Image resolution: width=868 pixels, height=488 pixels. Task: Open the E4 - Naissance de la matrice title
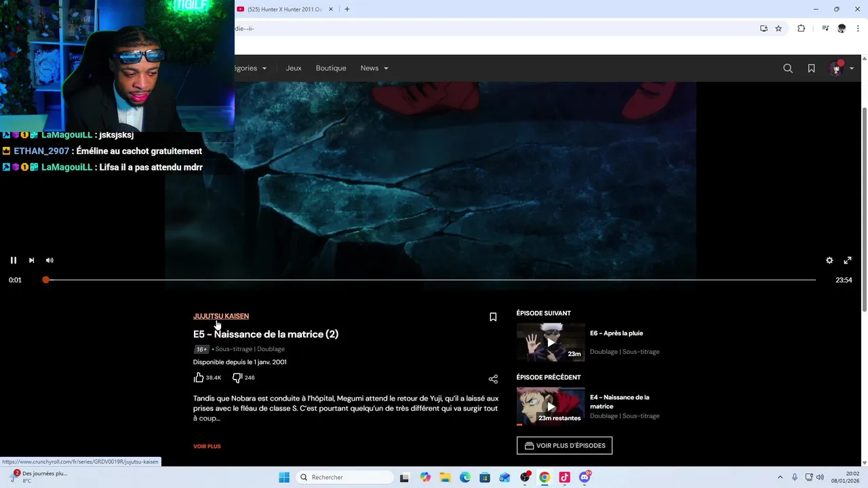click(619, 402)
